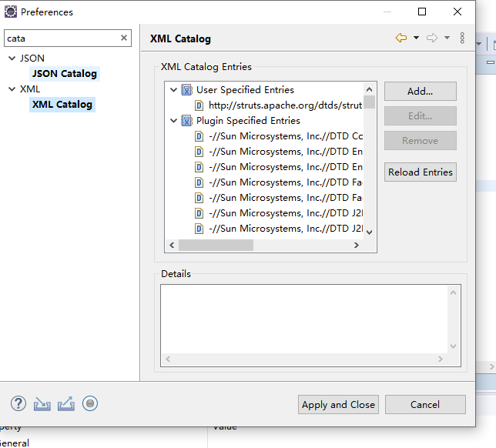Select the XML category label
Viewport: 496px width, 448px height.
pos(30,89)
